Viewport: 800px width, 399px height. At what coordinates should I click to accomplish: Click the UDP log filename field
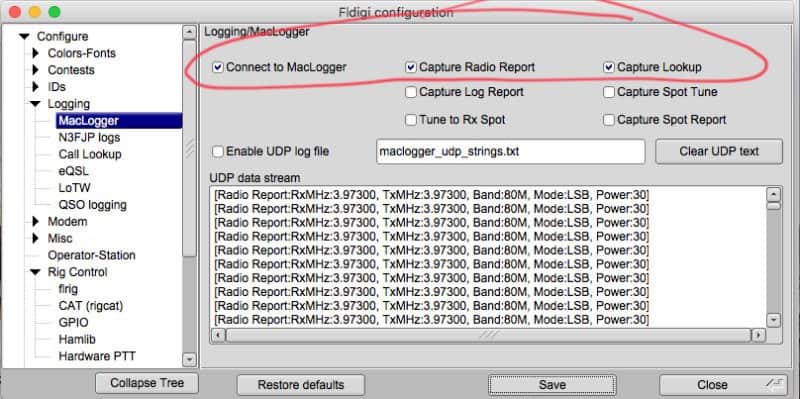pyautogui.click(x=510, y=152)
